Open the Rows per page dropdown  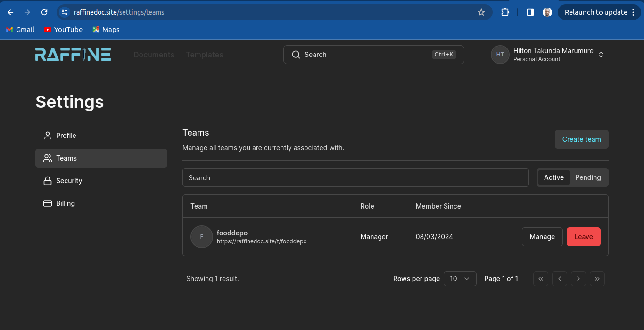click(460, 279)
